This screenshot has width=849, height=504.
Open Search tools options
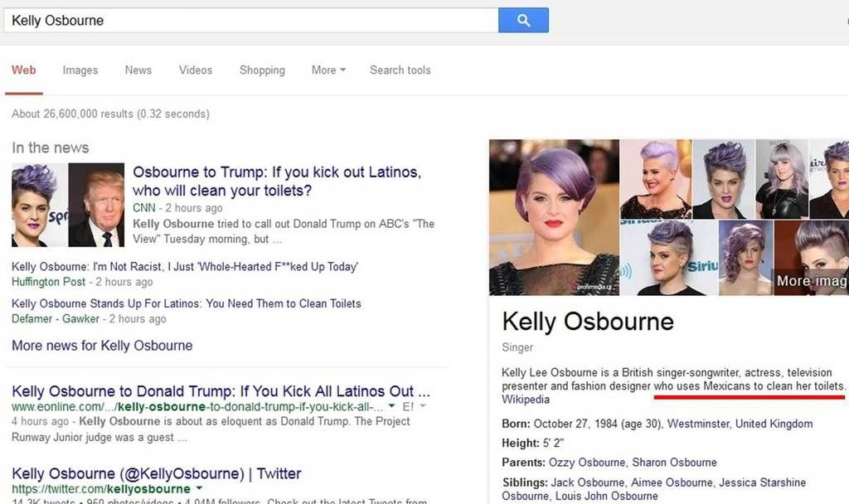point(400,70)
